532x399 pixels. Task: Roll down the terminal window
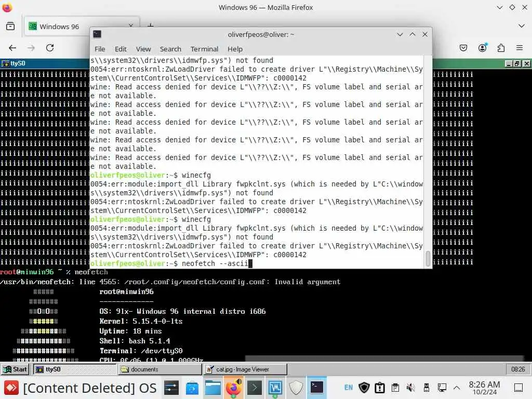pos(400,34)
